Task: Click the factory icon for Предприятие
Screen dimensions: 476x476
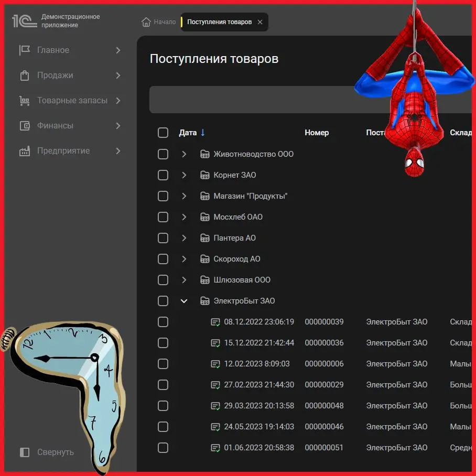Action: coord(24,151)
